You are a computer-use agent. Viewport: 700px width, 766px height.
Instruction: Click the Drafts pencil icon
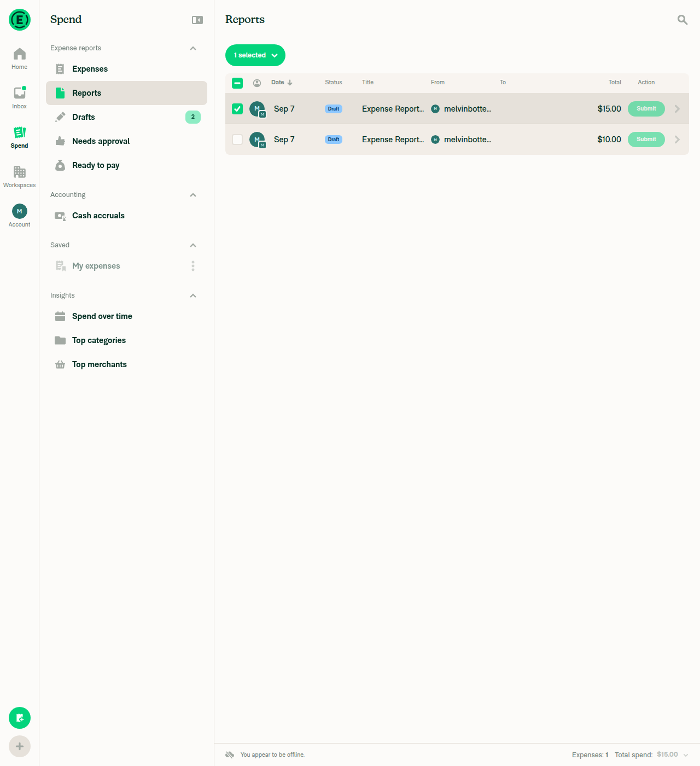(x=60, y=117)
